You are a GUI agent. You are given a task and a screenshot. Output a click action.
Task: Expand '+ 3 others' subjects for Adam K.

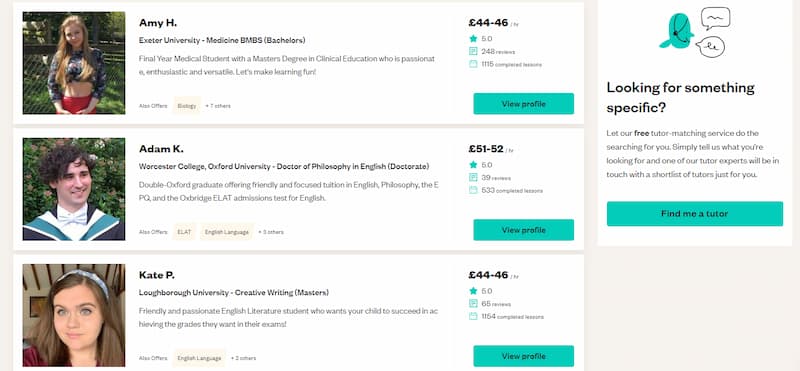coord(270,232)
